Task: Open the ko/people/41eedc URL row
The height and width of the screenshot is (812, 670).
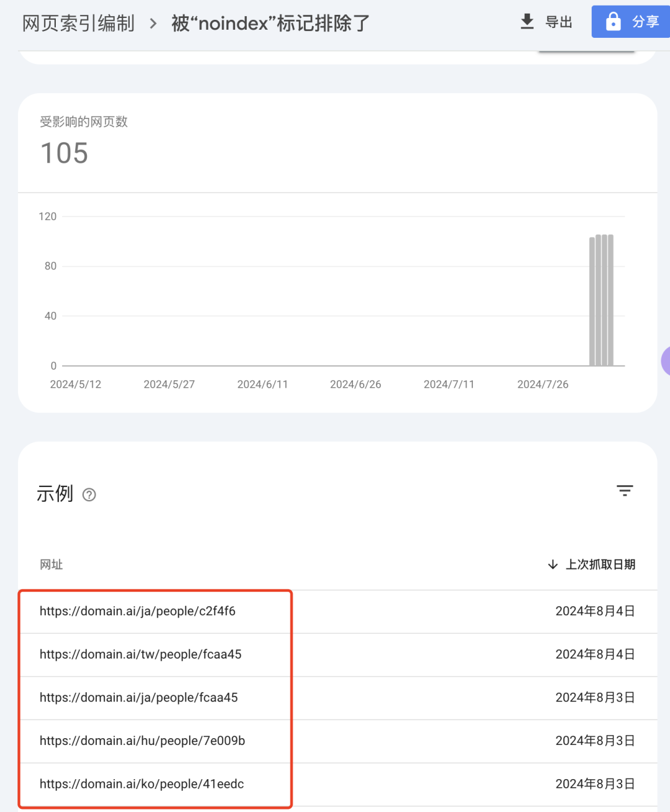Action: (141, 784)
